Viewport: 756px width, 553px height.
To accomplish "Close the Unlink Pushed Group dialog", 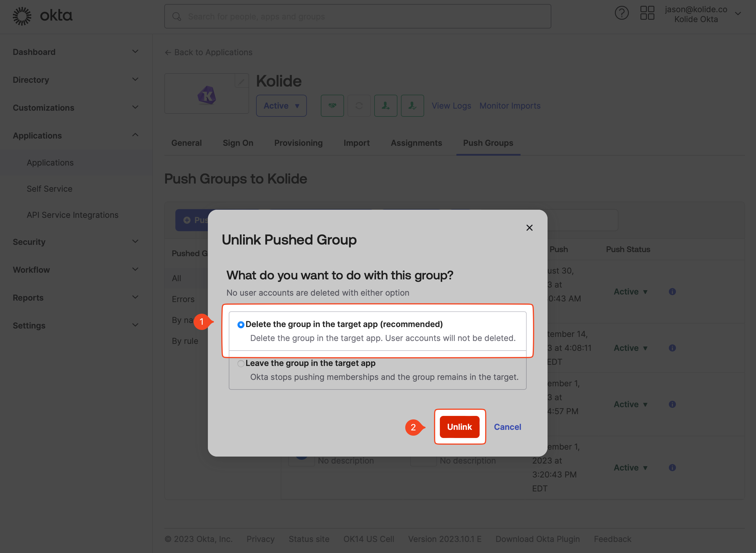I will pos(529,228).
